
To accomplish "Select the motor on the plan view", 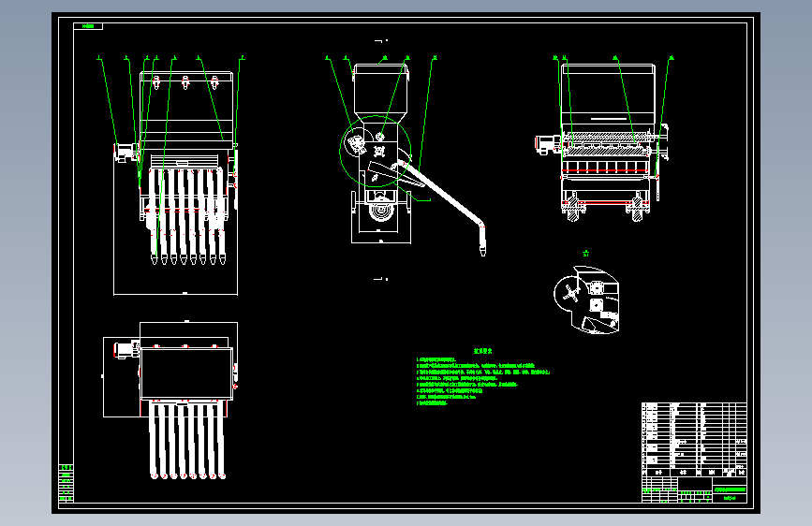I will [x=126, y=349].
